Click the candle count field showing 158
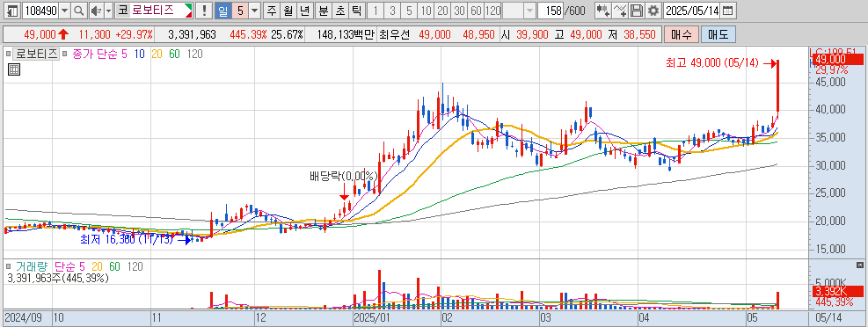 coord(551,10)
